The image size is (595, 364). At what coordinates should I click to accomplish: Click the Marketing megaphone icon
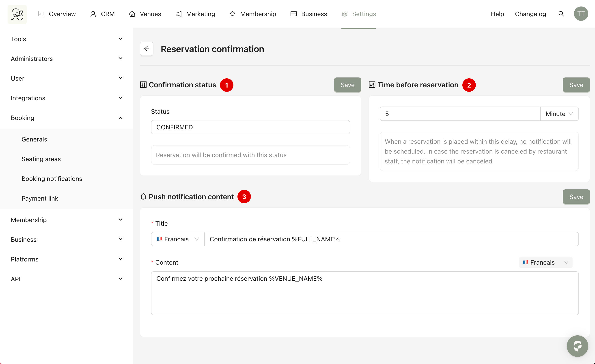tap(179, 14)
